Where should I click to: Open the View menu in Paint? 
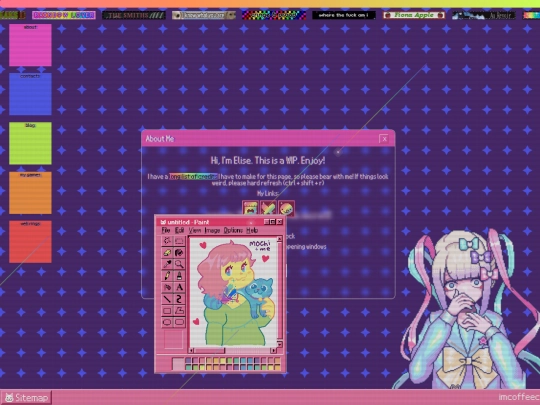coord(195,230)
